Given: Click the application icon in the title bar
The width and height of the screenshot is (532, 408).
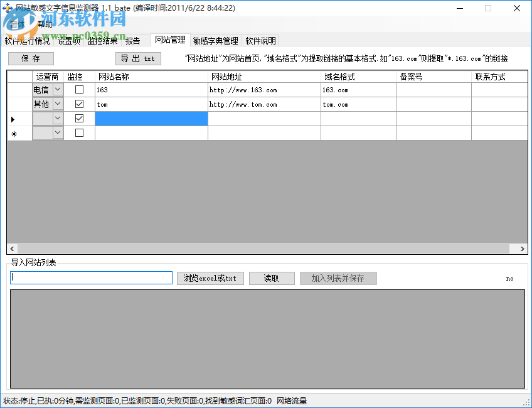Looking at the screenshot, I should (6, 8).
